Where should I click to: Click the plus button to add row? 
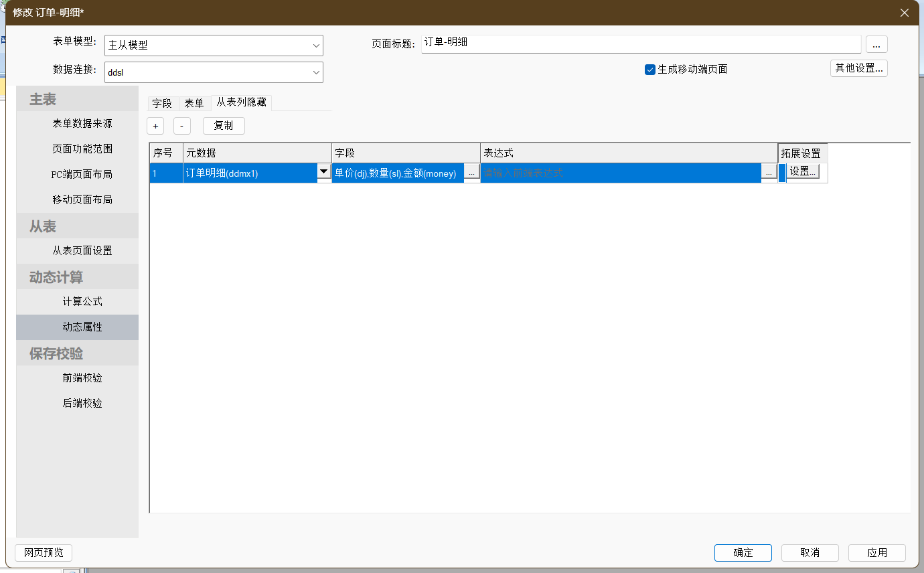click(x=155, y=126)
